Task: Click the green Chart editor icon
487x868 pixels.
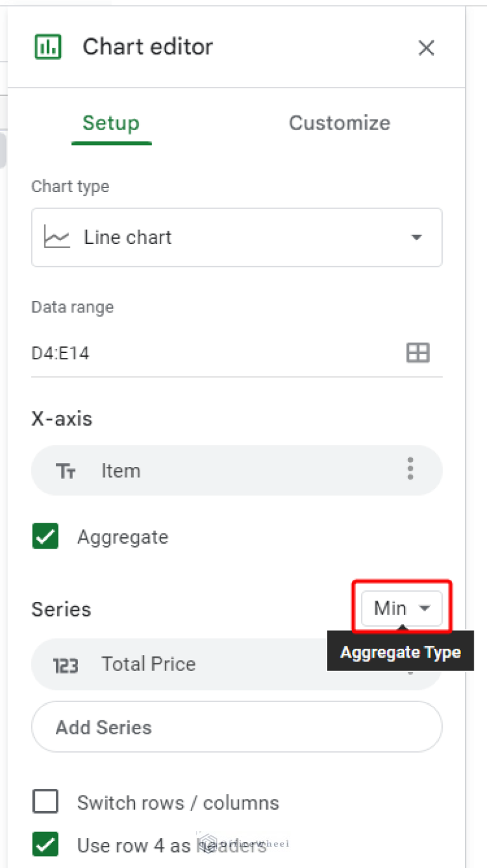Action: (x=48, y=47)
